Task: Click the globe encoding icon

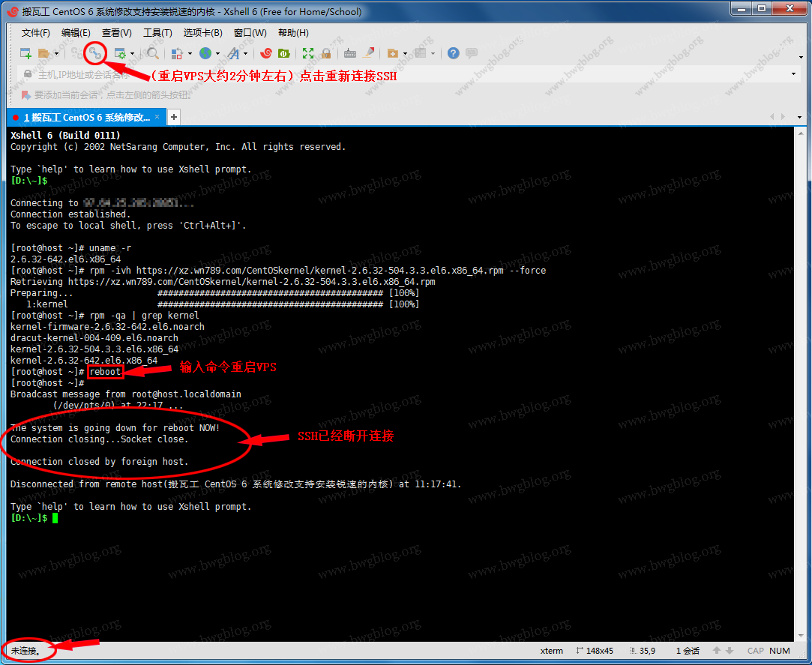Action: tap(205, 52)
